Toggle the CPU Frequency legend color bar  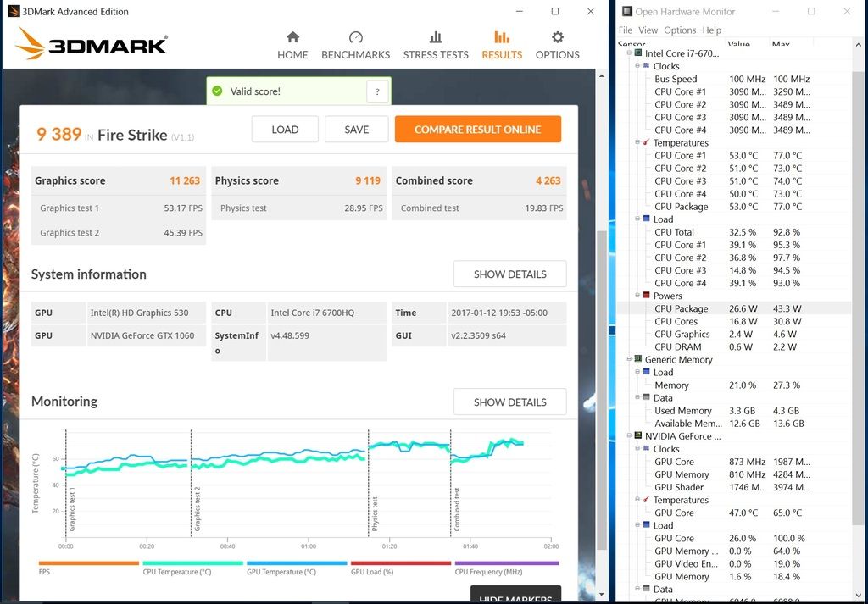[x=507, y=563]
